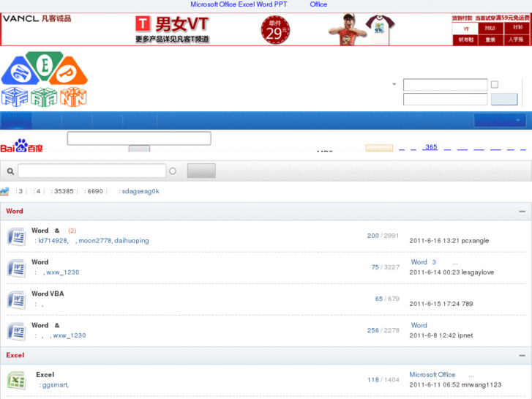Collapse the Word section
The height and width of the screenshot is (399, 532).
(522, 212)
